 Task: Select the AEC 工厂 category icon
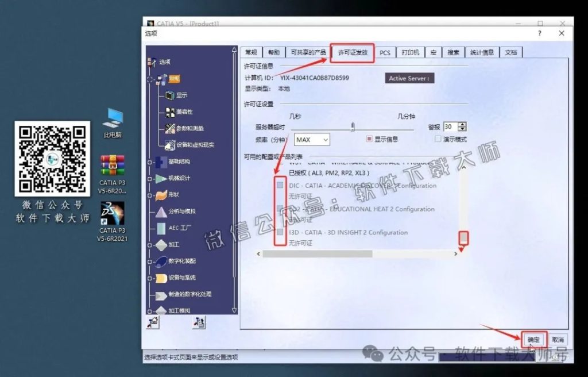tap(161, 229)
